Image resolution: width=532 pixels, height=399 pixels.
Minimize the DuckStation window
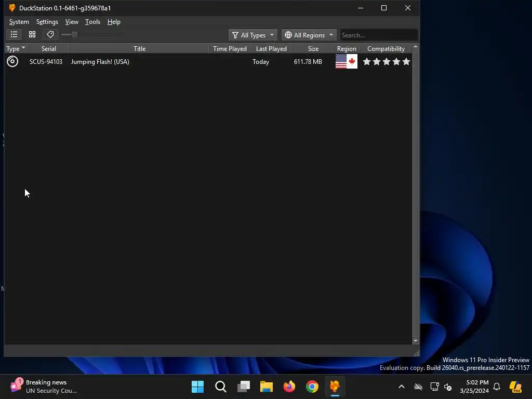coord(361,8)
